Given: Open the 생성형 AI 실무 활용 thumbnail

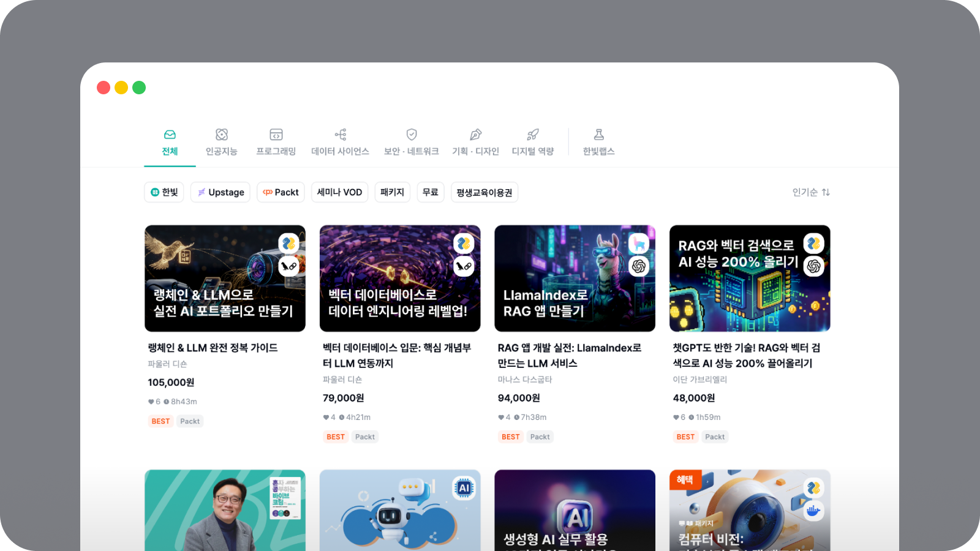Looking at the screenshot, I should pos(575,510).
